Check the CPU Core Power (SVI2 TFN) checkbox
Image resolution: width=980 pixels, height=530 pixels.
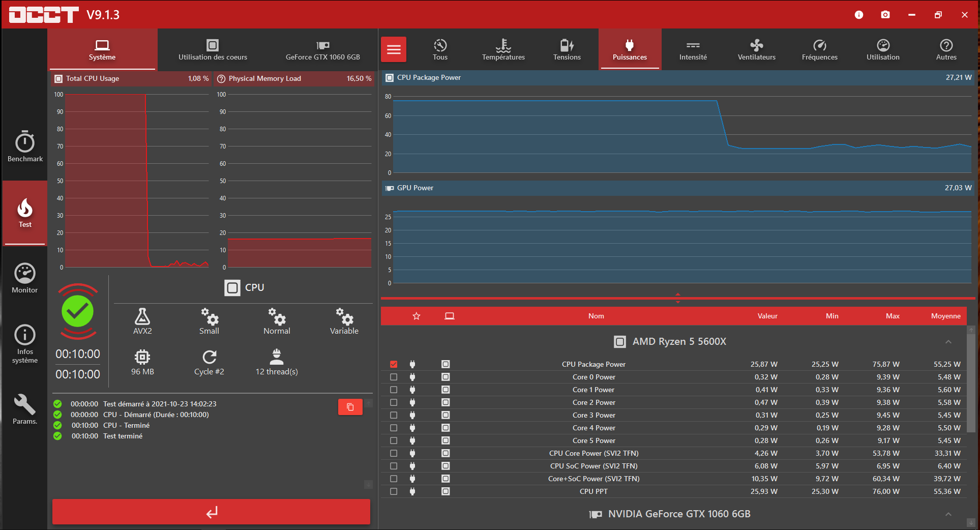pyautogui.click(x=394, y=453)
